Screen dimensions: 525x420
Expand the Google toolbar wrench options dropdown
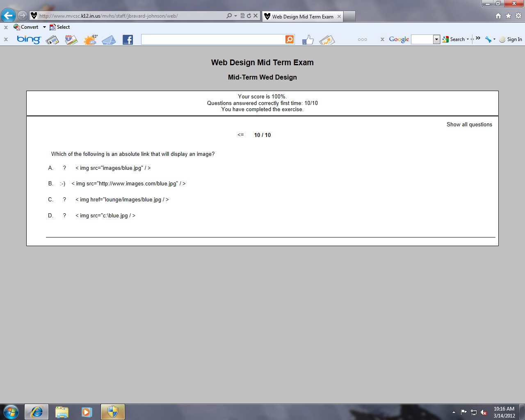click(x=494, y=39)
